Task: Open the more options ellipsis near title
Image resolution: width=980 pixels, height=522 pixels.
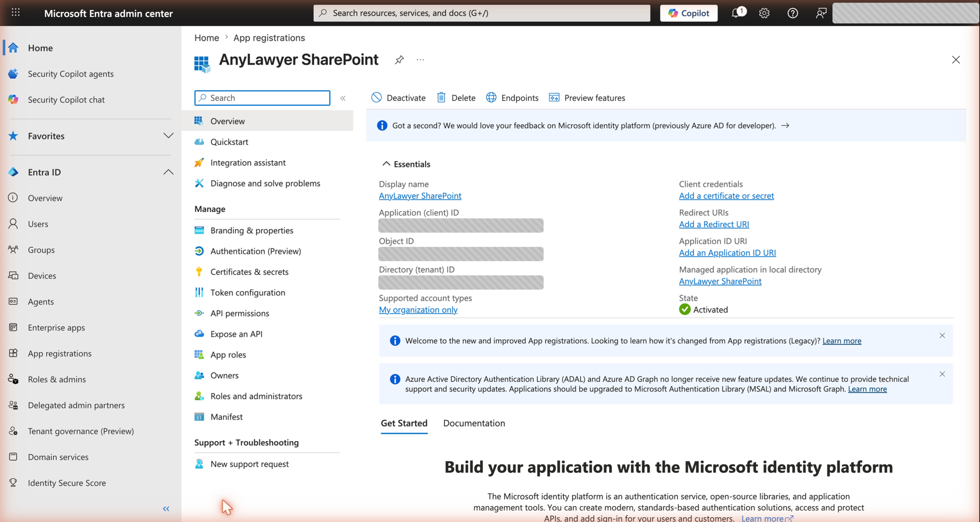Action: (x=420, y=60)
